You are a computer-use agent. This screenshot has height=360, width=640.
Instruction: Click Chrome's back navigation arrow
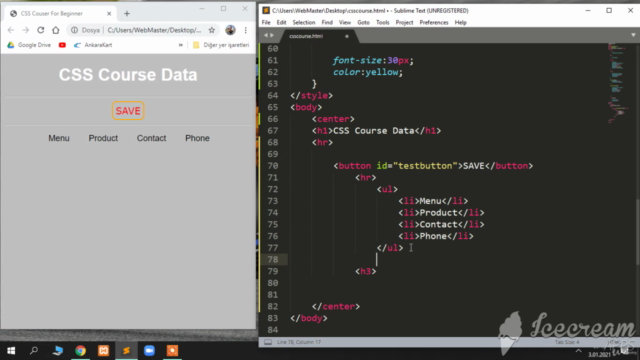tap(11, 30)
